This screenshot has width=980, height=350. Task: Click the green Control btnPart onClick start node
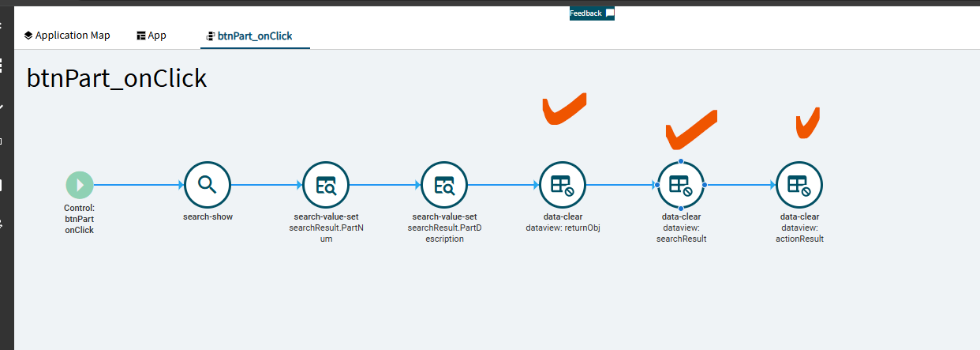click(80, 185)
